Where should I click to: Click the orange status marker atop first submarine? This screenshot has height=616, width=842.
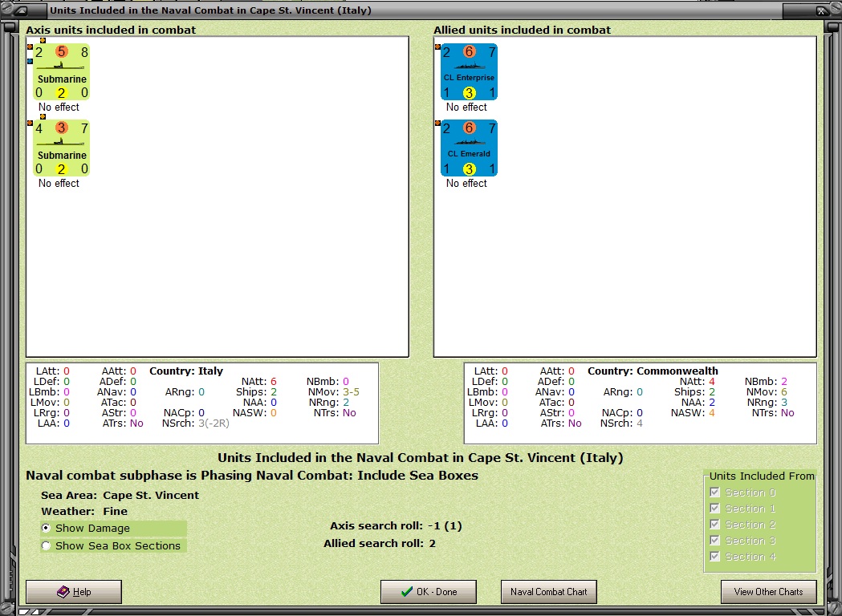[43, 40]
